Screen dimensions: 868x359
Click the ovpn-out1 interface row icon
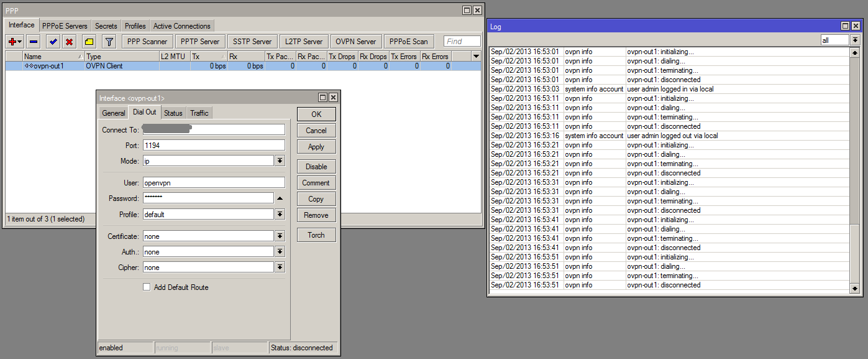coord(29,66)
